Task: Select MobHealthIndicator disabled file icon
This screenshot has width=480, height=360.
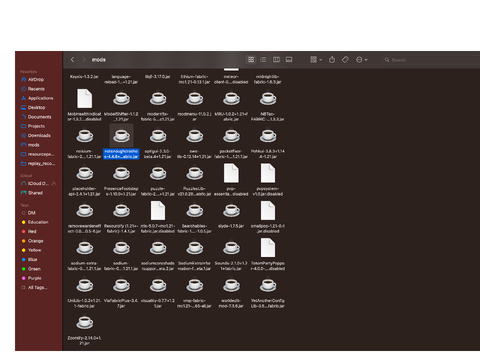Action: coord(85,99)
